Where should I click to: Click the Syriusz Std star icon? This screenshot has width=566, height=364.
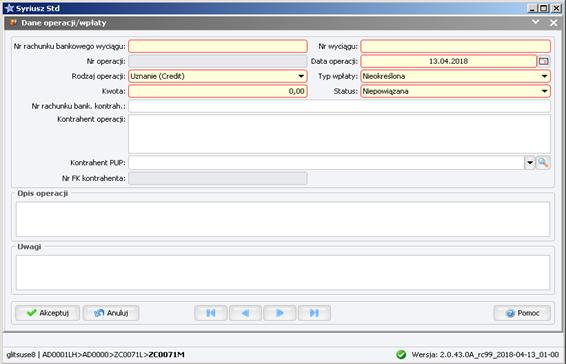pos(9,8)
